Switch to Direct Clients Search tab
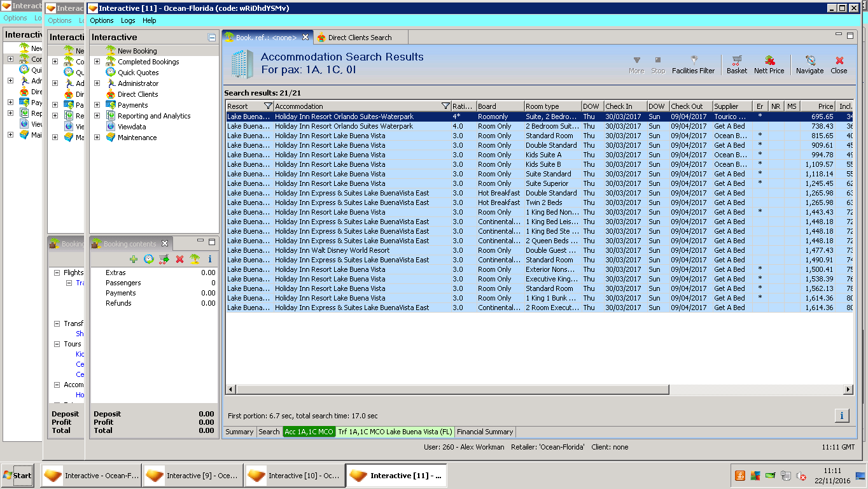The height and width of the screenshot is (489, 868). (360, 38)
